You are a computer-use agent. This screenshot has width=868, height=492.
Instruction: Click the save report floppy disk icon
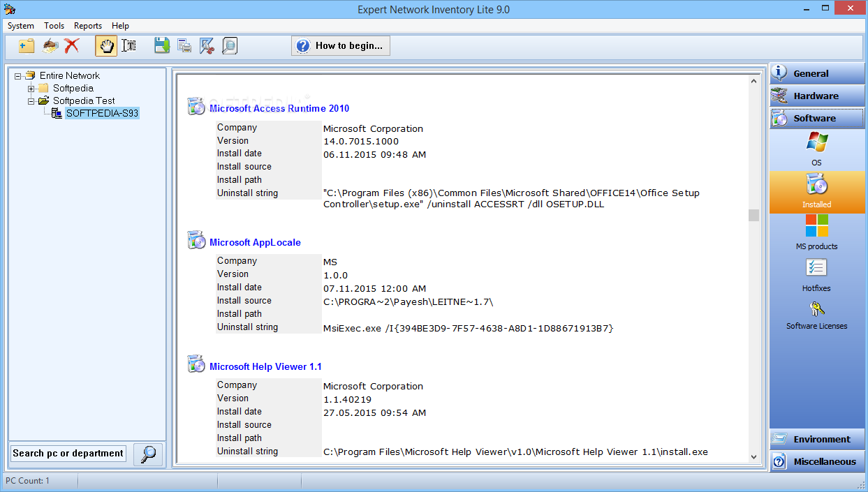point(162,46)
